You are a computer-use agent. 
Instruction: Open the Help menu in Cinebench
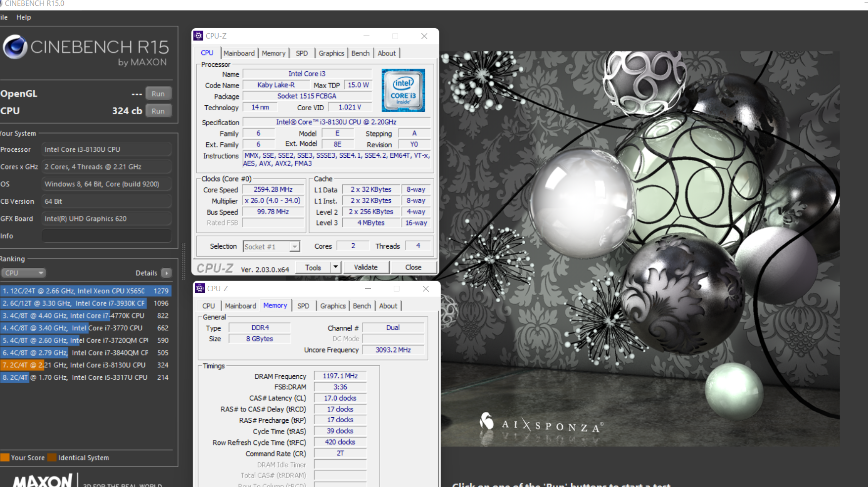23,17
